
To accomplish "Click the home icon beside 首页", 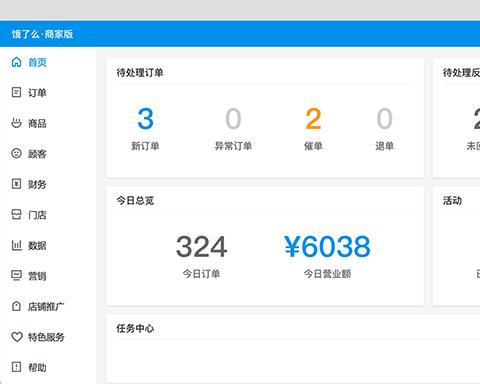I will pyautogui.click(x=16, y=62).
